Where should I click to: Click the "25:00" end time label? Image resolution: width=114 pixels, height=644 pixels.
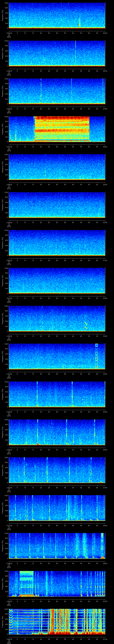tap(105, 33)
